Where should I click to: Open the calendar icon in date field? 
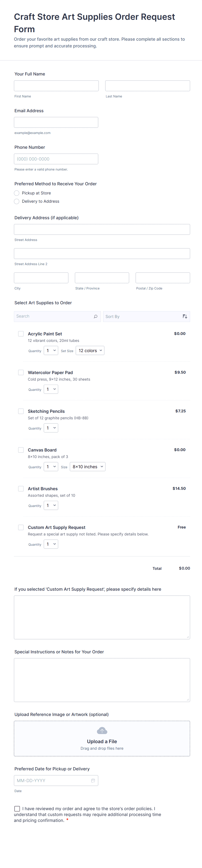click(93, 780)
